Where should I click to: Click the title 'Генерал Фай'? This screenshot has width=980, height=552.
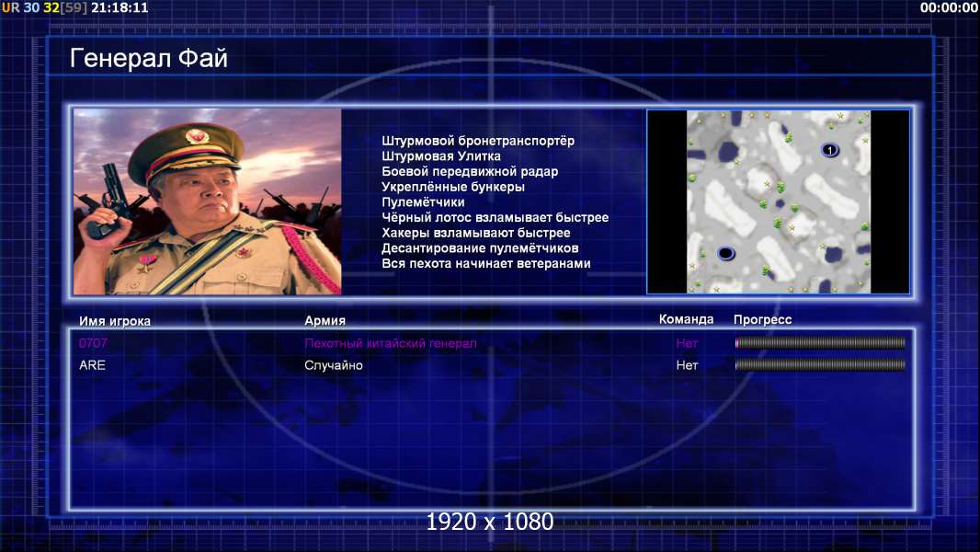coord(149,58)
